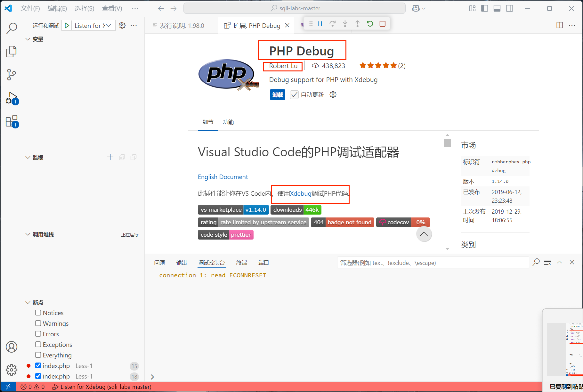Enable the Errors breakpoint checkbox
This screenshot has width=583, height=392.
(38, 334)
